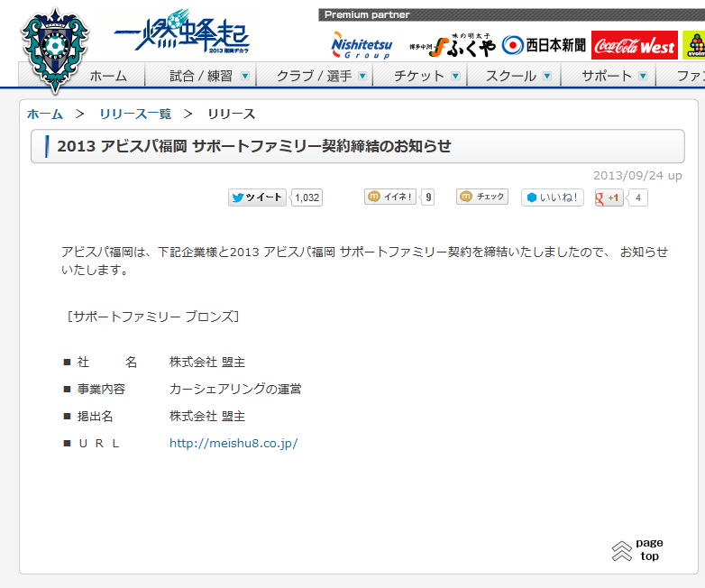Open the クラブ / 選手 menu
This screenshot has width=705, height=588.
click(x=314, y=76)
